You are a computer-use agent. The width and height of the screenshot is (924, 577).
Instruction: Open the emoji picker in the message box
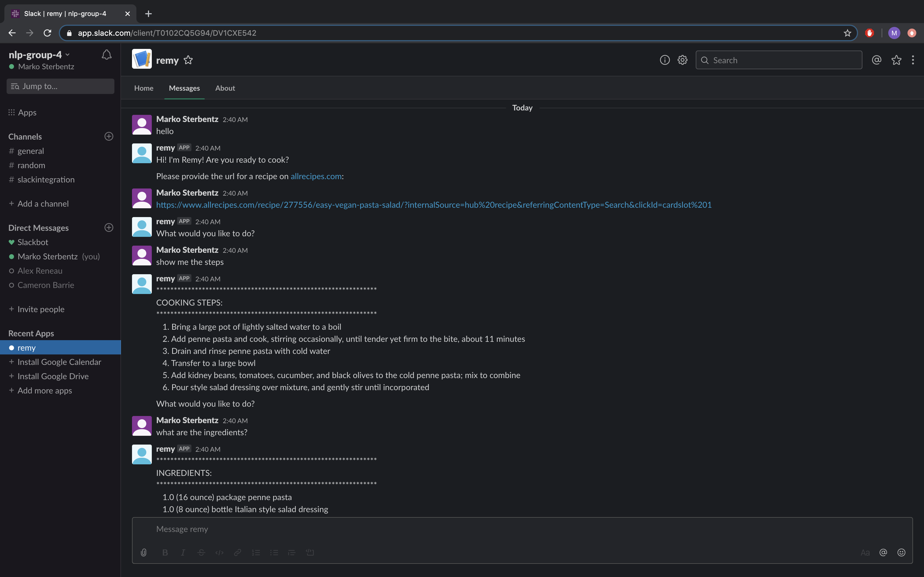point(901,552)
